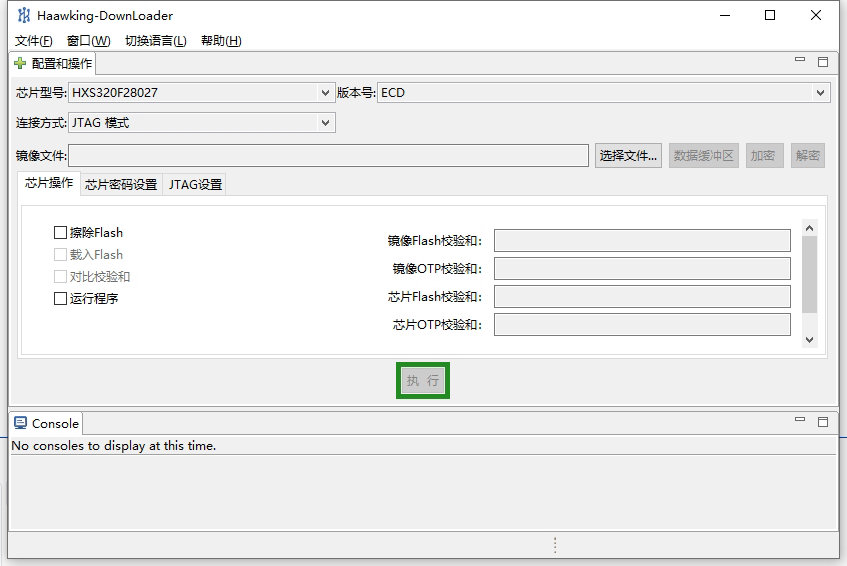The image size is (847, 566).
Task: Switch to the 芯片密码设置 tab
Action: point(121,185)
